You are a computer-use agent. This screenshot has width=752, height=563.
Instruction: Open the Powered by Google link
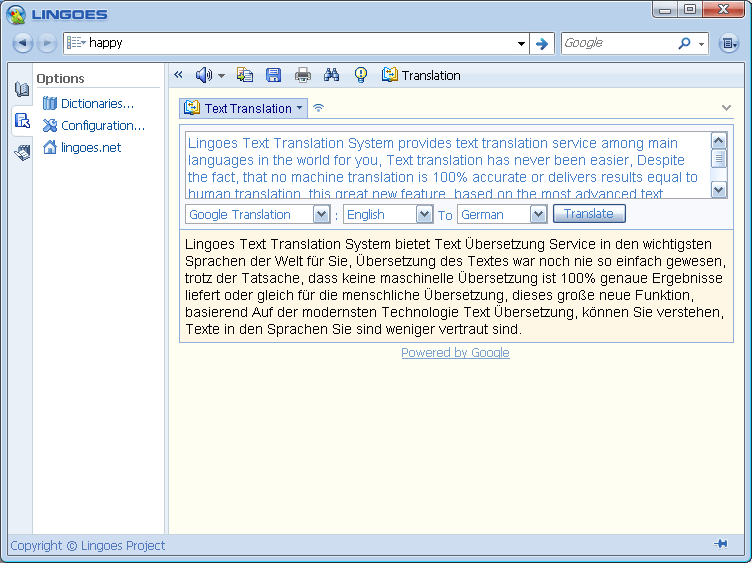pos(455,353)
